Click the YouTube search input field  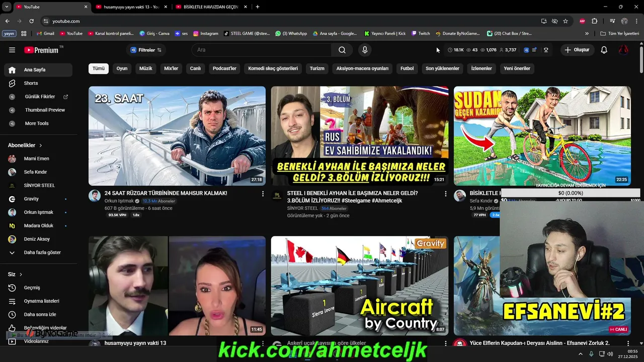[x=262, y=50]
